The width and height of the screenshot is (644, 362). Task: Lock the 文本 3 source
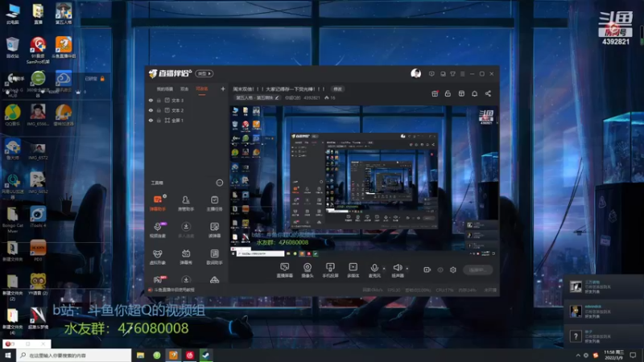coord(159,100)
